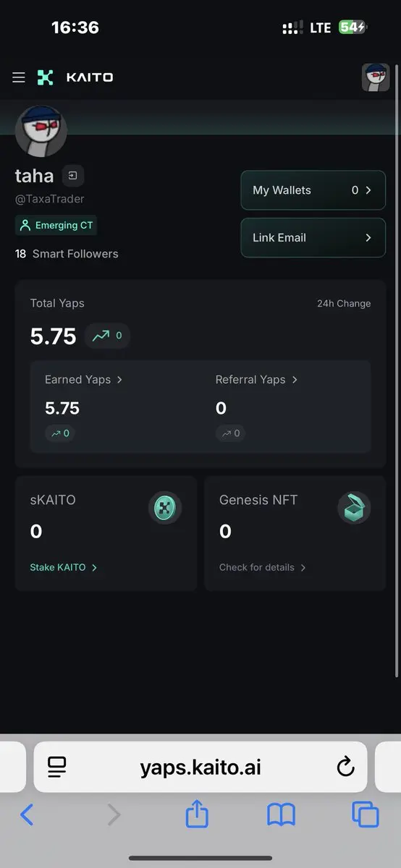Open Link Email

point(313,237)
